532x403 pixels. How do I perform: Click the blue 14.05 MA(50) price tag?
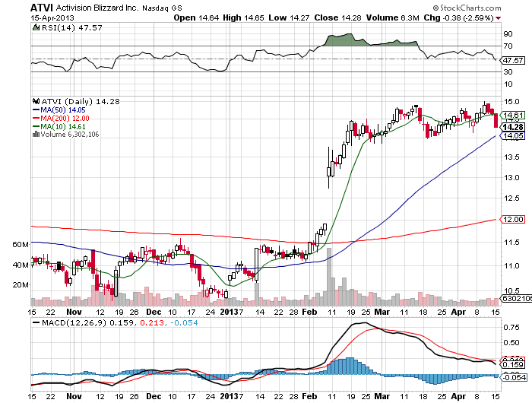513,136
